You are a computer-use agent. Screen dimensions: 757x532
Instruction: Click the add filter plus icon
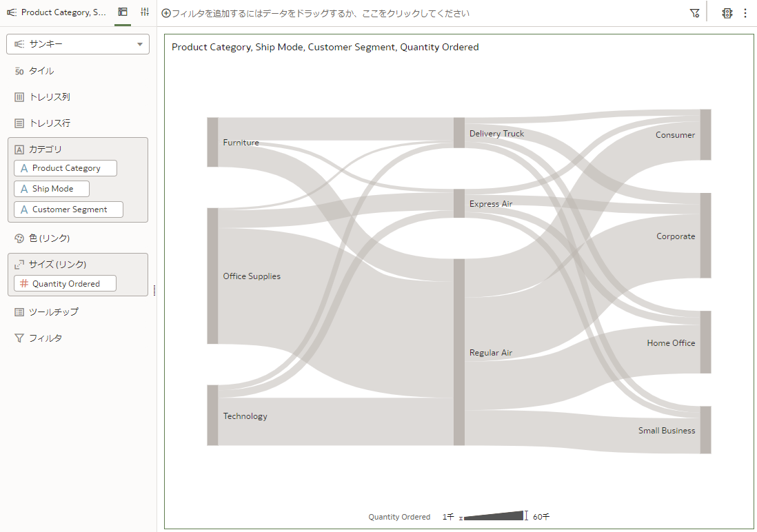165,14
